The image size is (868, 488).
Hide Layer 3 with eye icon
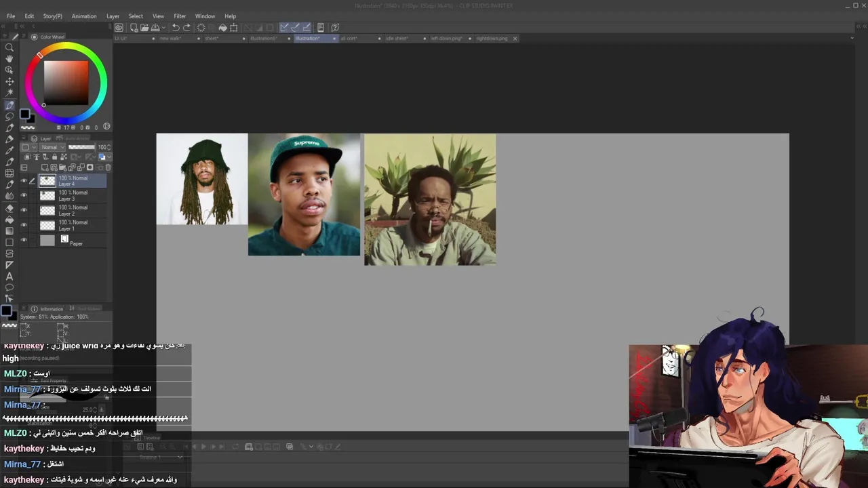24,195
